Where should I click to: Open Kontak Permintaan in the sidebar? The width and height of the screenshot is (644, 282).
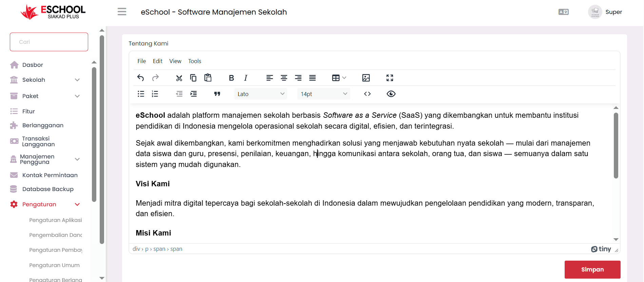tap(50, 175)
